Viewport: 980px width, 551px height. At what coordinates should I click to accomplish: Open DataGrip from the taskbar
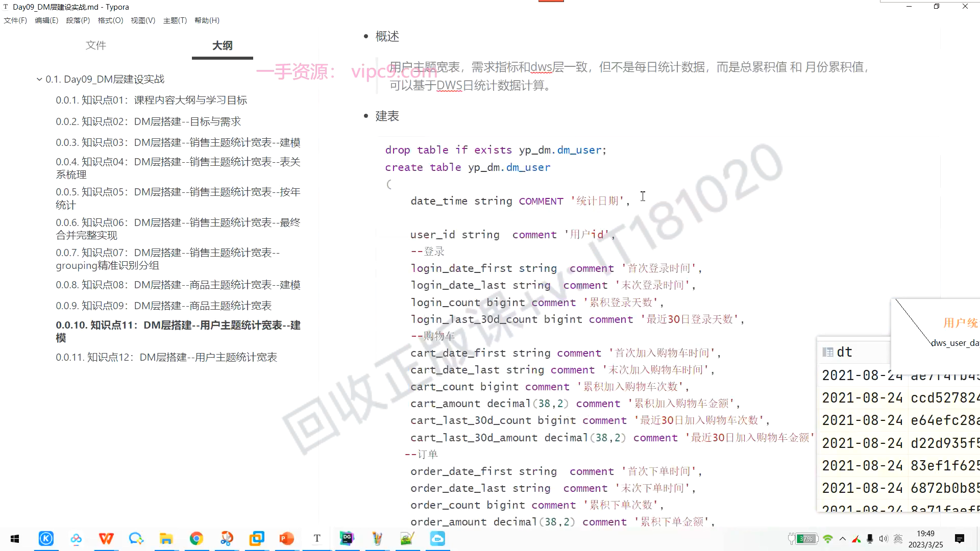347,539
